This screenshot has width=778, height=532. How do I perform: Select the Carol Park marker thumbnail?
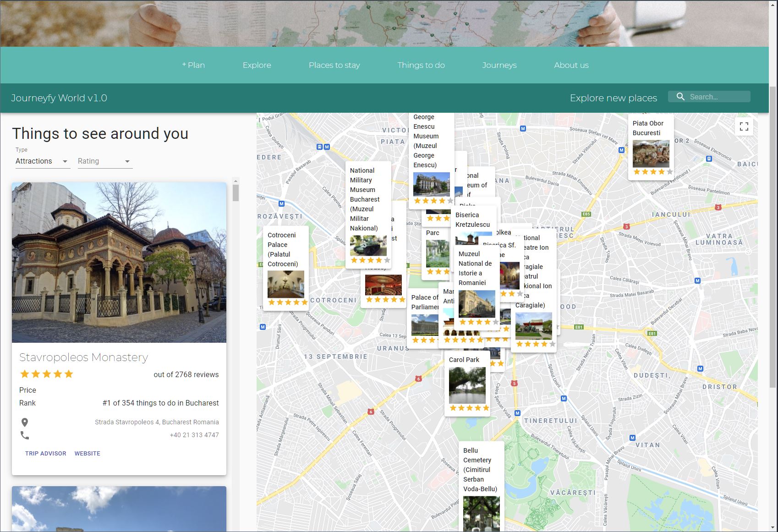tap(466, 385)
